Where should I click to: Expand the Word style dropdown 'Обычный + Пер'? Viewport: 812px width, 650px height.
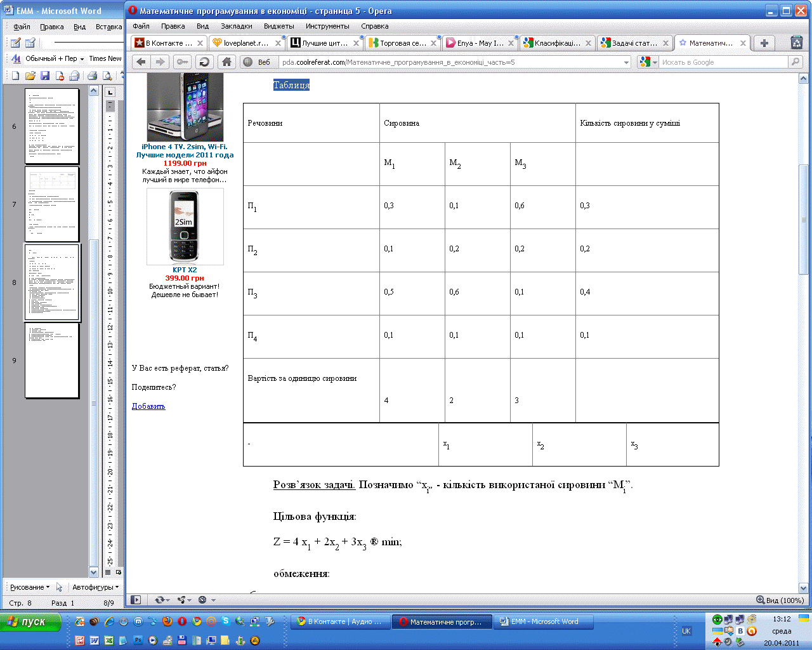coord(82,59)
